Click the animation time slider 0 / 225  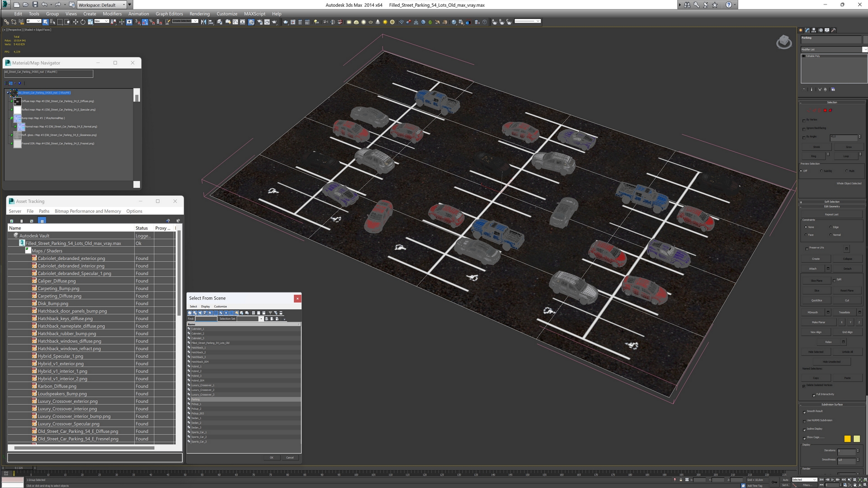(19, 468)
